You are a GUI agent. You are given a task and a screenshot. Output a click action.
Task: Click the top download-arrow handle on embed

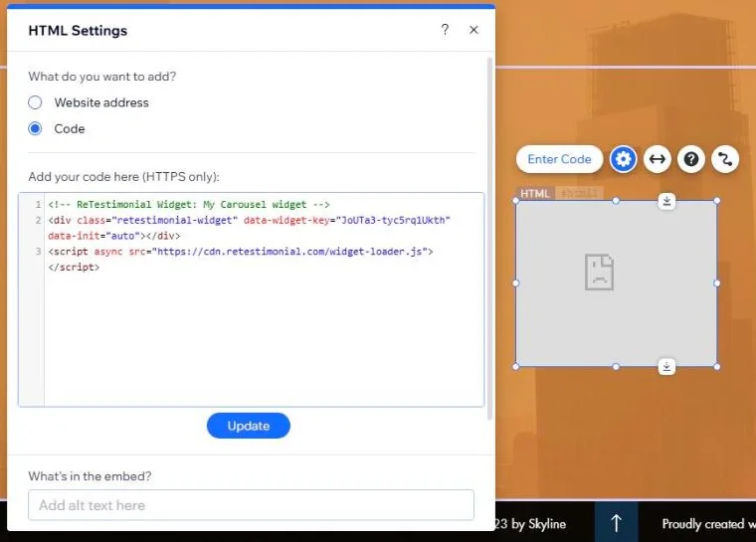click(x=666, y=201)
